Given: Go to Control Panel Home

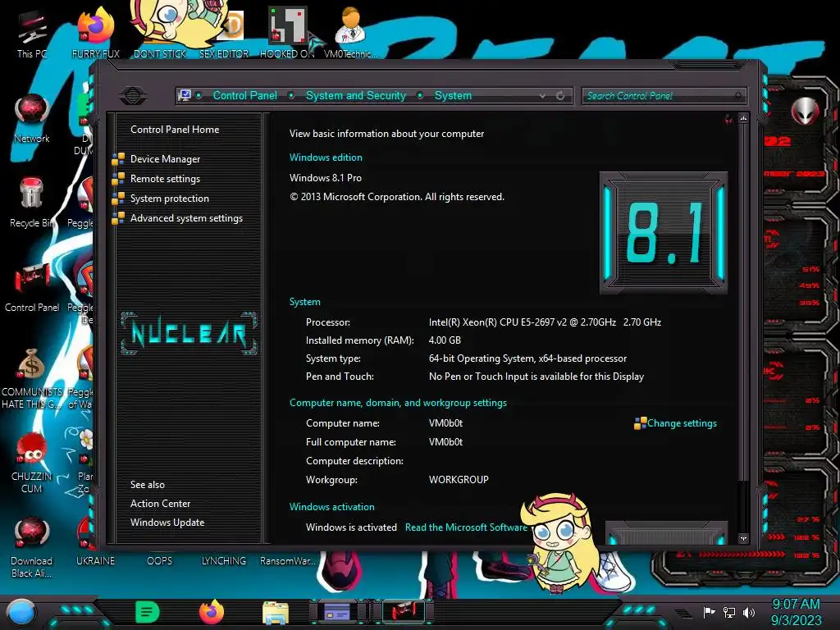Looking at the screenshot, I should 175,130.
